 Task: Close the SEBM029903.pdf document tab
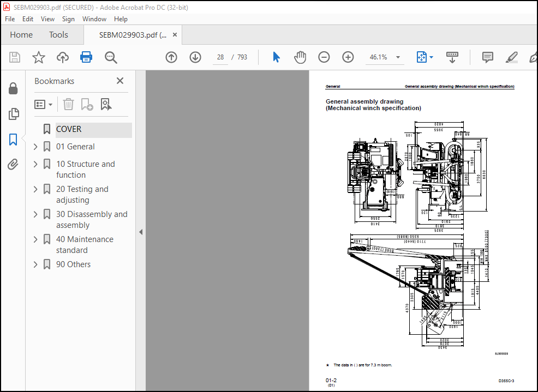click(175, 35)
